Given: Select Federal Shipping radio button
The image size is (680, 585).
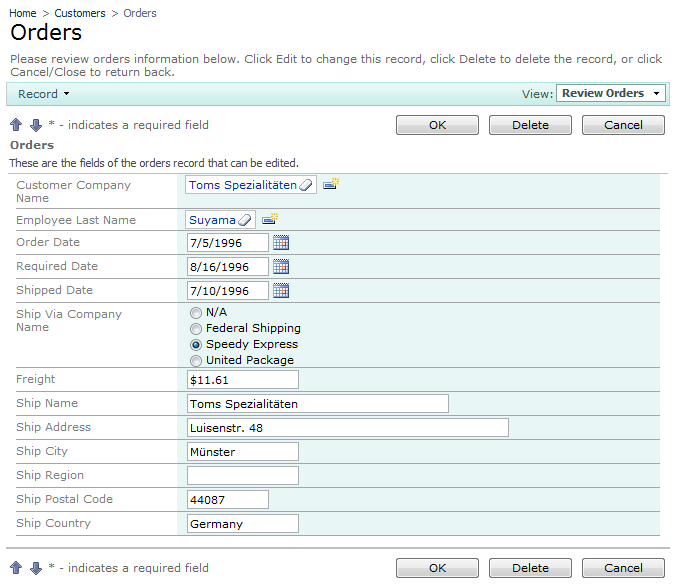Looking at the screenshot, I should pos(196,329).
